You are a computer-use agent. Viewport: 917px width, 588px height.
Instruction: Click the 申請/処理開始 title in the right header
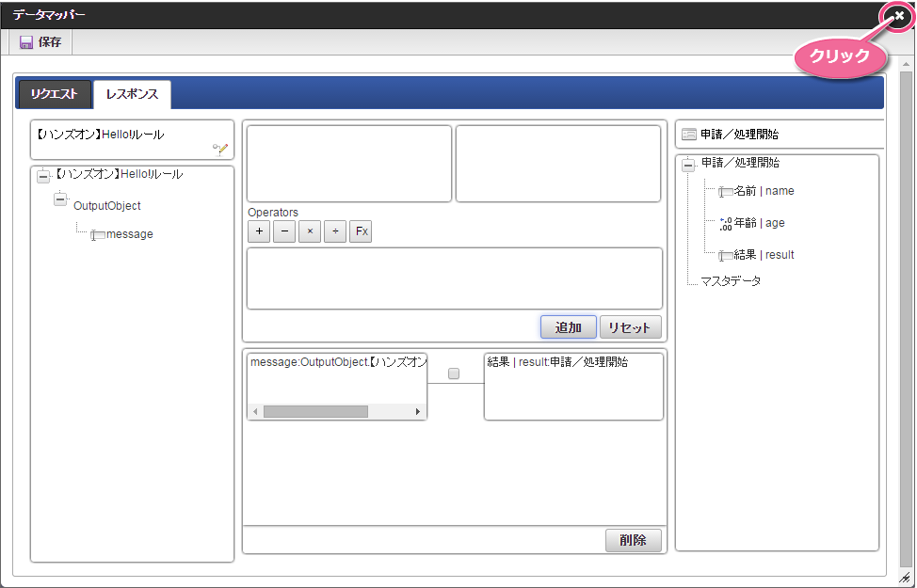[739, 135]
